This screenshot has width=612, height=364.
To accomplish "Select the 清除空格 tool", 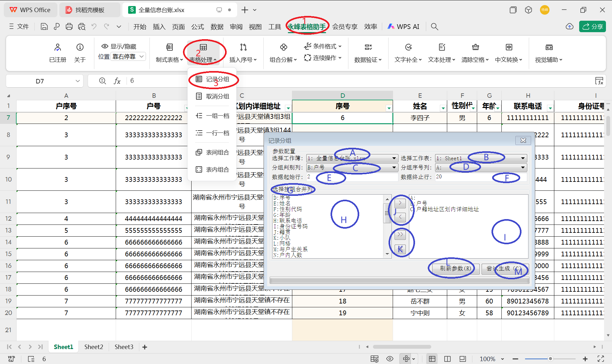I will click(x=475, y=53).
